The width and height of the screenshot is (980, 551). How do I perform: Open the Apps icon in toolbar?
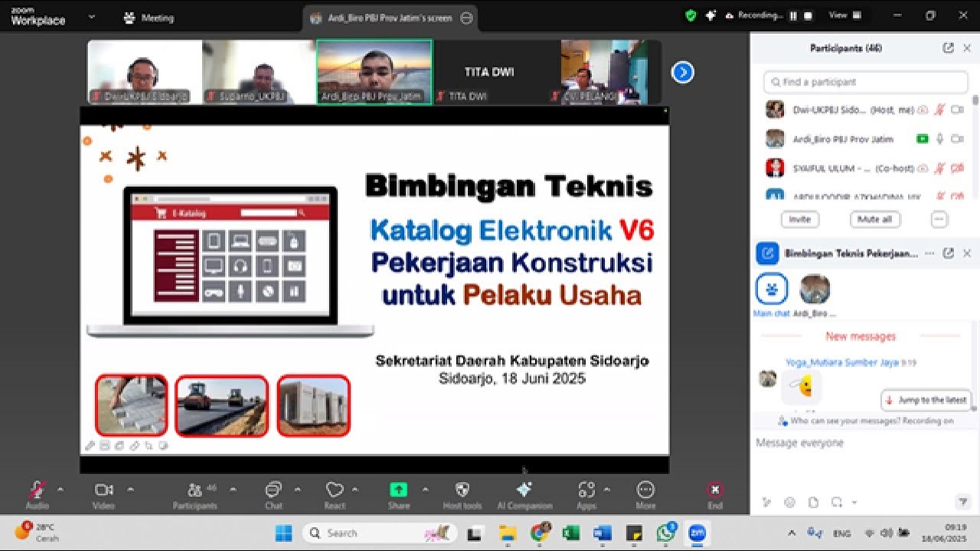pyautogui.click(x=586, y=490)
